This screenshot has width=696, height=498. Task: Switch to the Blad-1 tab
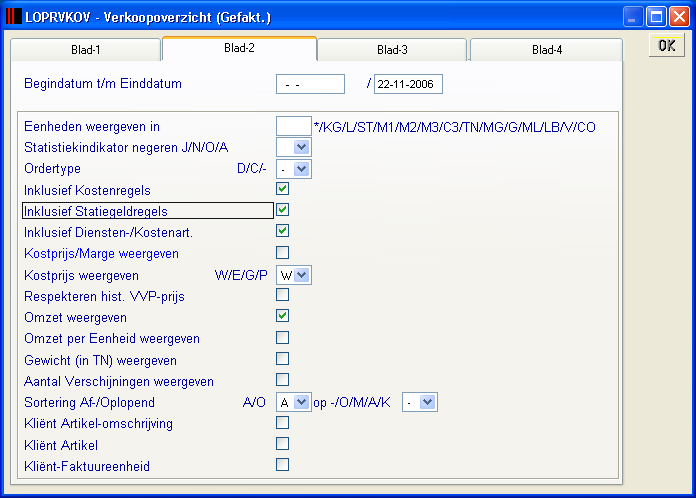coord(85,50)
